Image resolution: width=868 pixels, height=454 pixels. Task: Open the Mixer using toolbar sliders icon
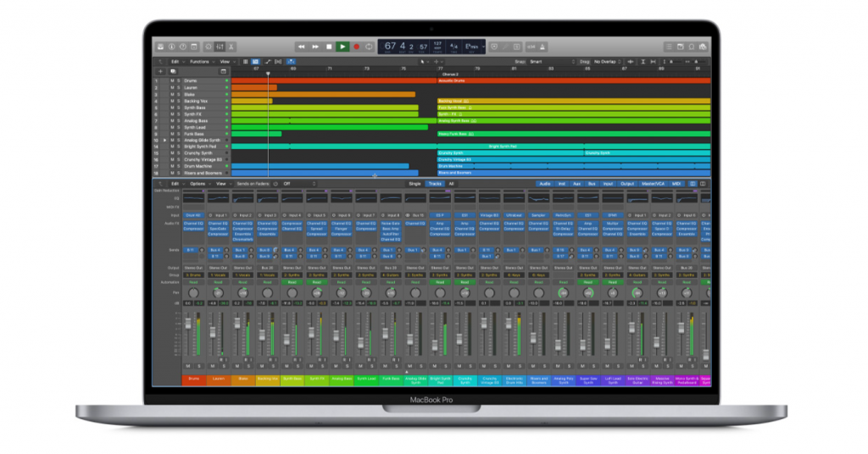(218, 47)
